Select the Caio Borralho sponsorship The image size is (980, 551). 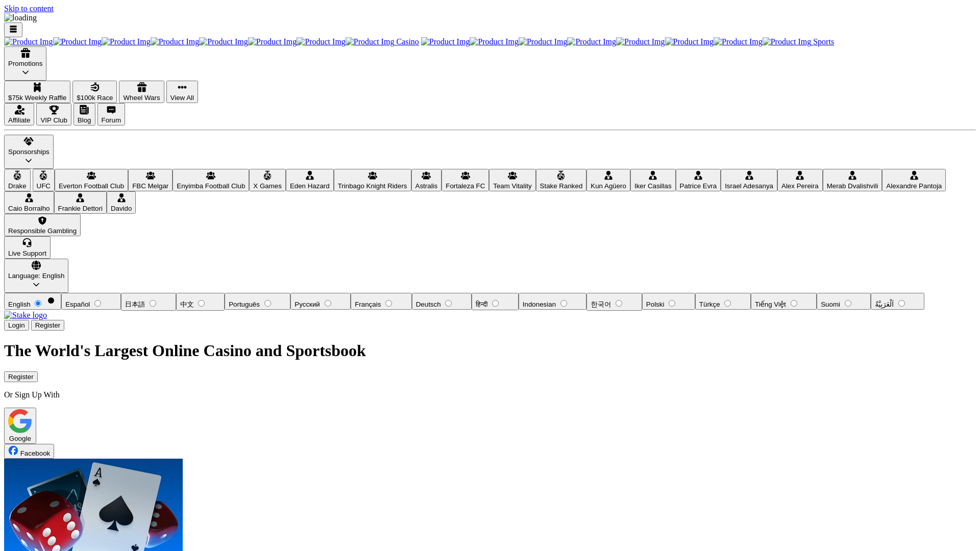click(x=29, y=203)
